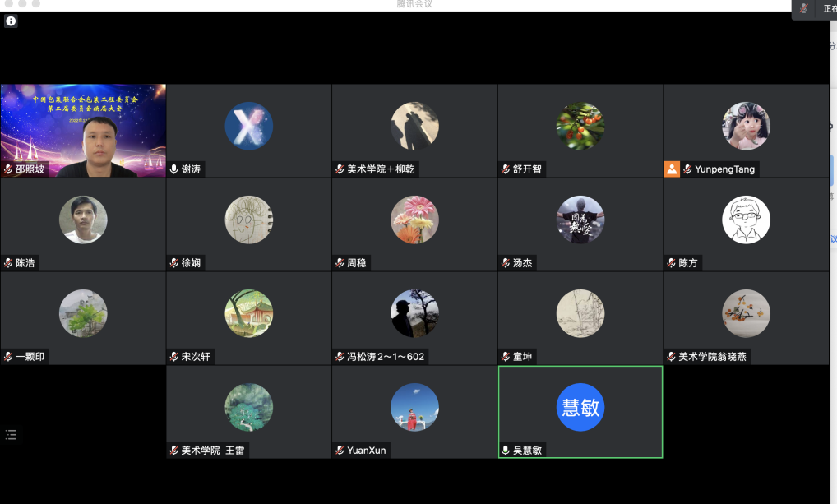The width and height of the screenshot is (837, 504).
Task: Open the meeting info icon
Action: 11,21
